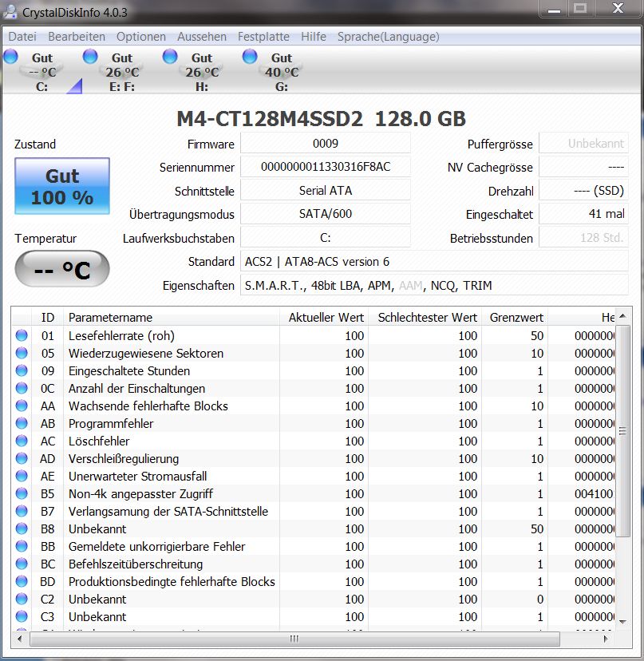The height and width of the screenshot is (661, 644).
Task: Click the Eingeschaltet field showing 41 mal
Action: 583,214
